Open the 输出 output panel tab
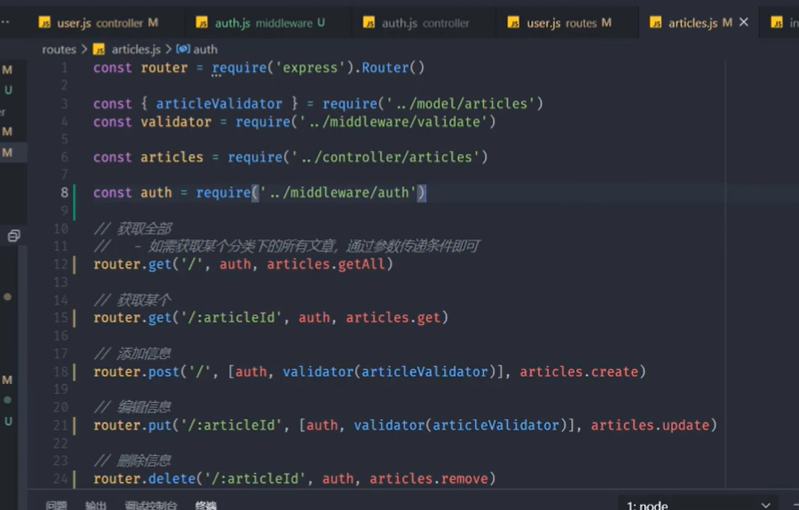The height and width of the screenshot is (510, 799). 96,505
